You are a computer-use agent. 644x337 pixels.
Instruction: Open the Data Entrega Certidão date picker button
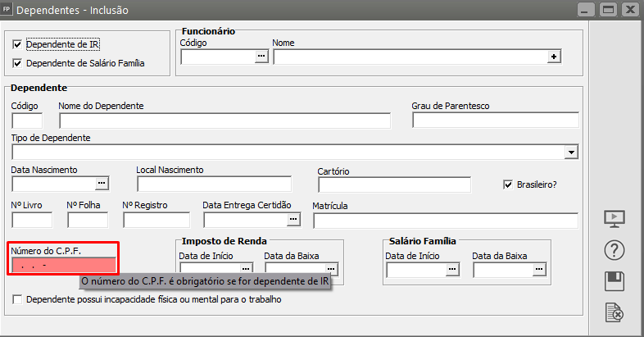tap(293, 220)
